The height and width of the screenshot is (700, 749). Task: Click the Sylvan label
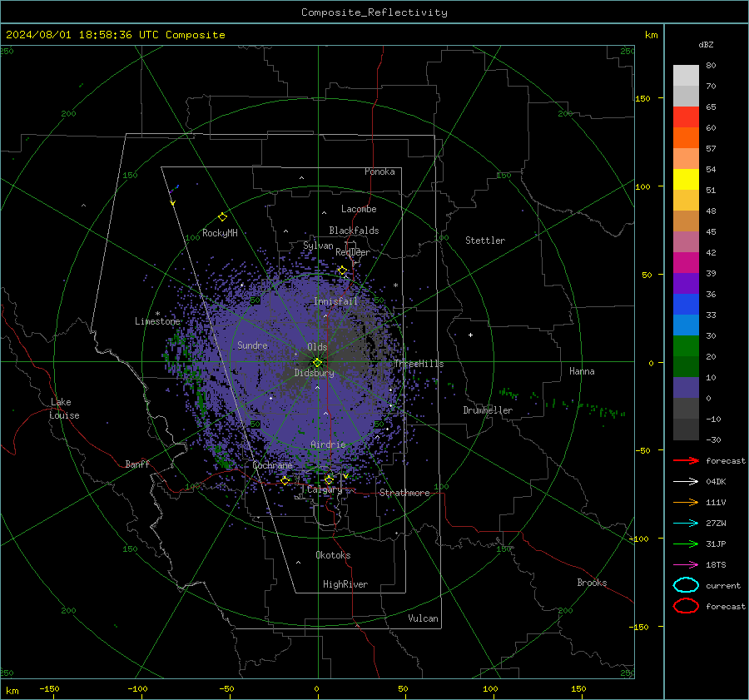[x=318, y=246]
